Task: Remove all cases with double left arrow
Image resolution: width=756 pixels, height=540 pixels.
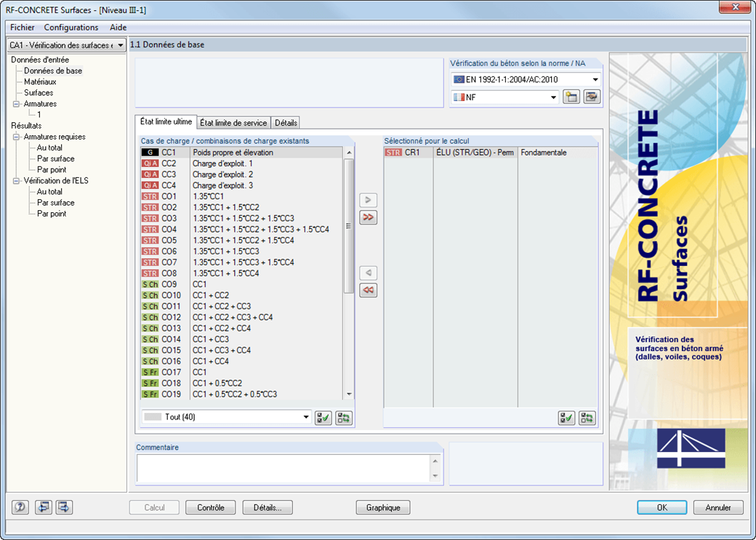Action: pyautogui.click(x=369, y=290)
